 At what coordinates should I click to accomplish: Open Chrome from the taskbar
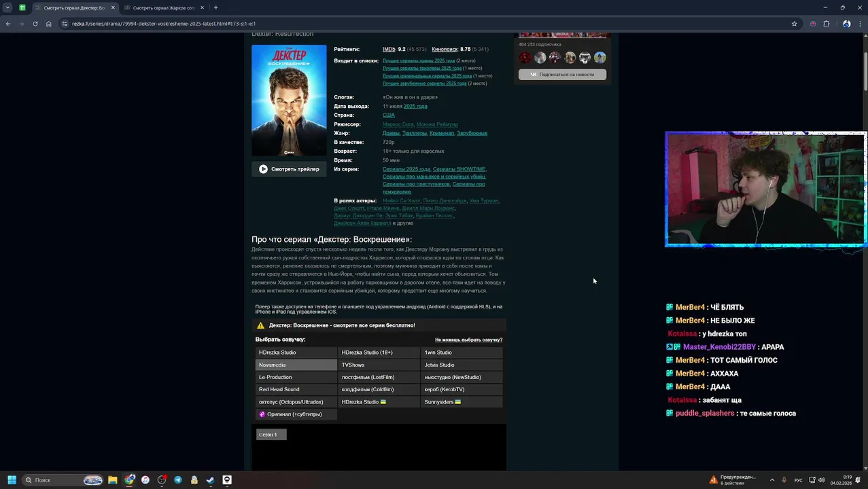click(x=129, y=480)
